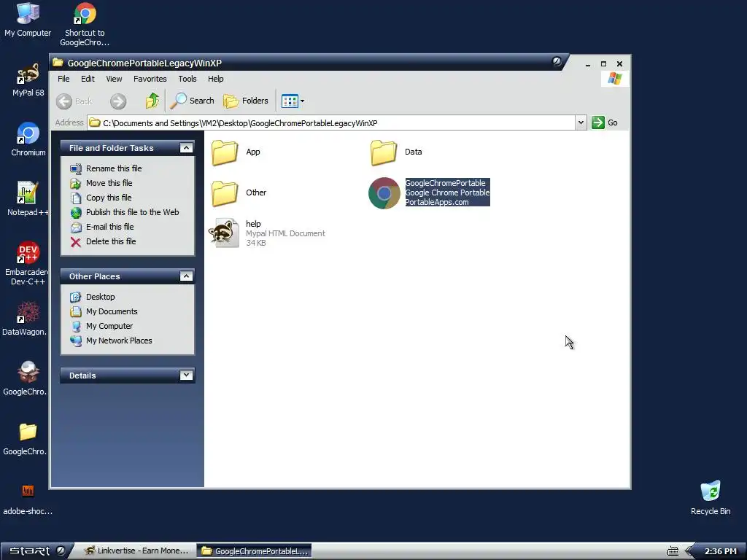
Task: Go to Desktop in Other Places
Action: pos(100,297)
